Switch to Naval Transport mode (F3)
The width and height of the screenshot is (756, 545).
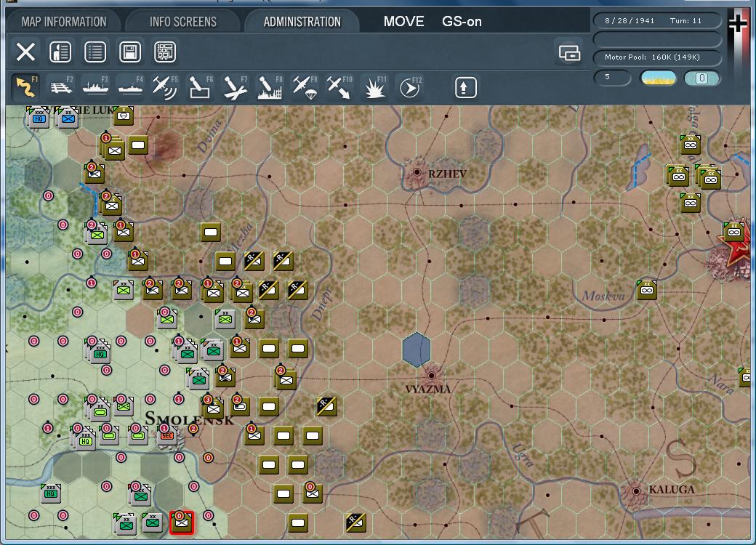[x=95, y=88]
